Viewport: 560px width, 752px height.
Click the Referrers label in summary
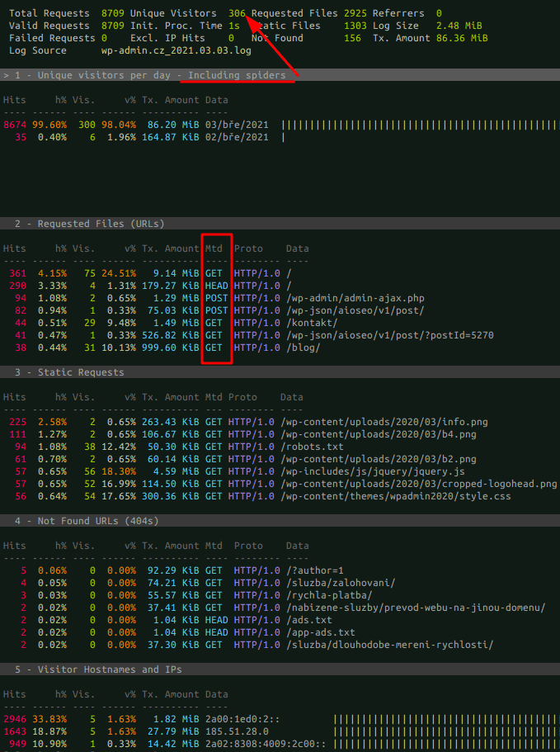pyautogui.click(x=398, y=13)
